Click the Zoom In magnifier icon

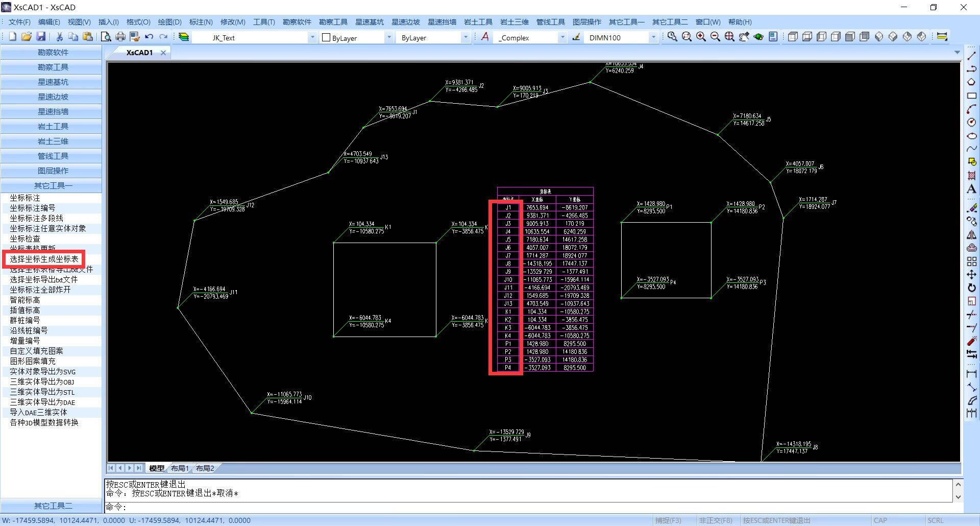pos(701,37)
